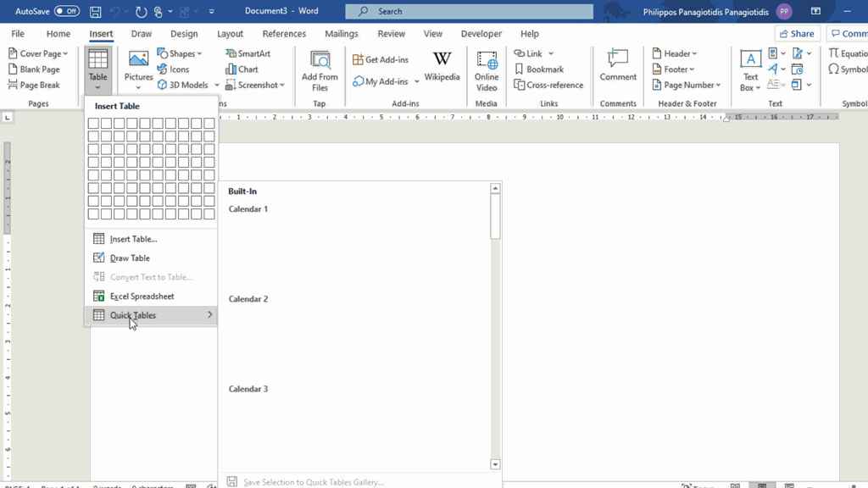Choose Excel Spreadsheet menu item
This screenshot has width=868, height=488.
pos(151,296)
